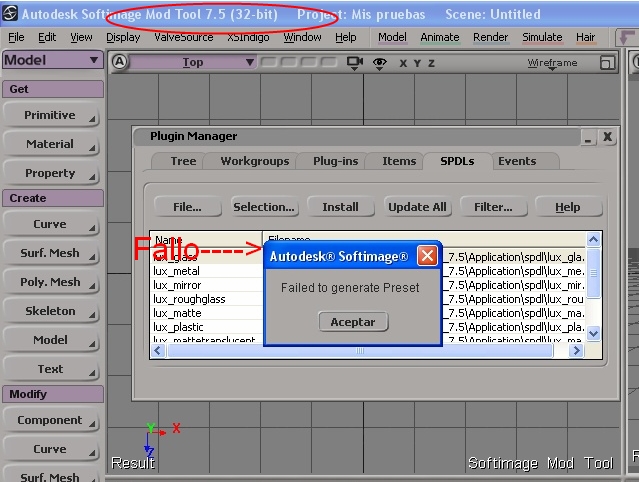Click the horizontal scroll left arrow
Image resolution: width=639 pixels, height=482 pixels.
(158, 350)
